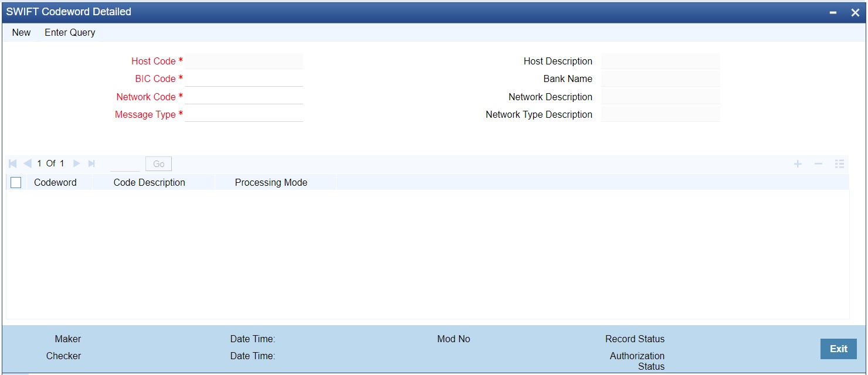Click the Maker row's Date Time label
The height and width of the screenshot is (375, 868).
[253, 339]
